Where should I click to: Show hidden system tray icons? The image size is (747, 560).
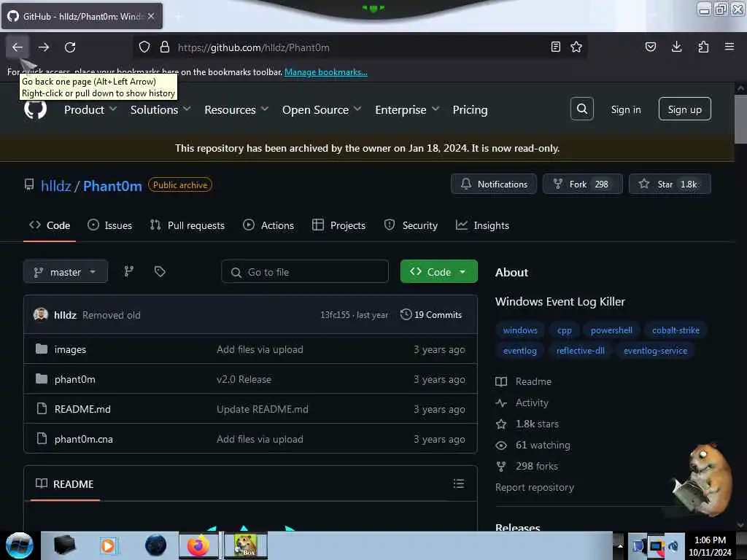coord(620,545)
